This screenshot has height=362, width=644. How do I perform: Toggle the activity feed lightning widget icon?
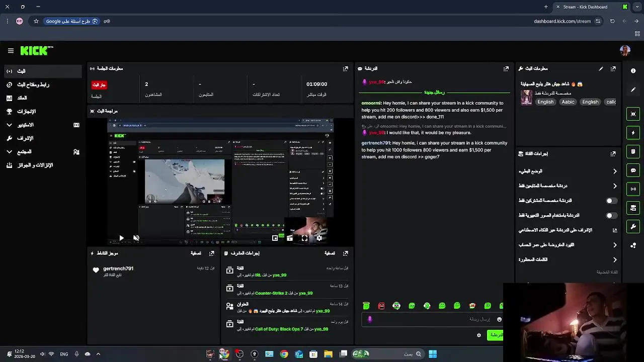(633, 133)
